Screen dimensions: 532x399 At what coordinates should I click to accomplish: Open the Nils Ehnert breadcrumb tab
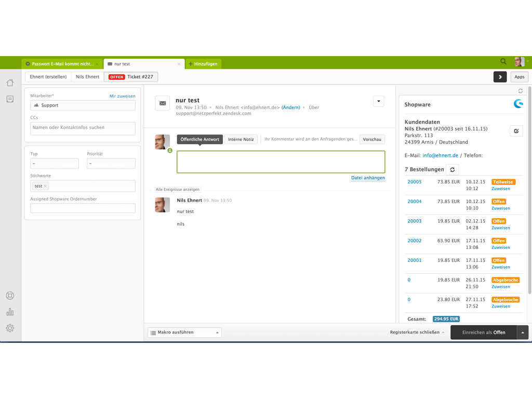click(87, 77)
